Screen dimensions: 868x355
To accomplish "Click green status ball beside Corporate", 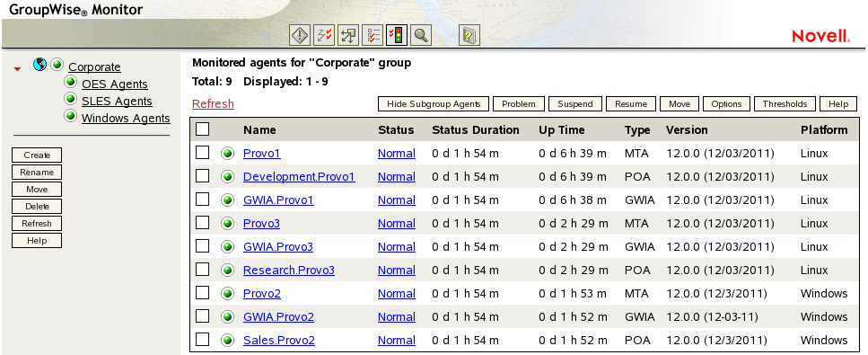I will pyautogui.click(x=57, y=65).
